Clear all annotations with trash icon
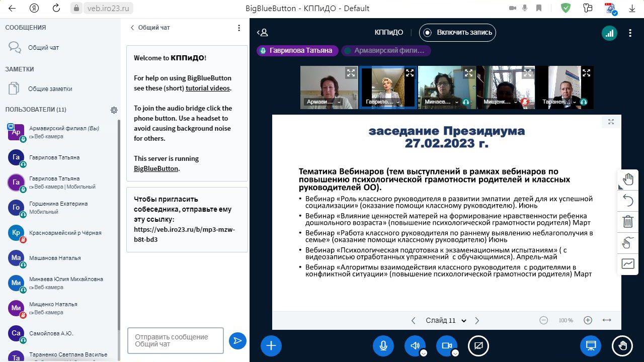Screen dimensions: 644x362 pyautogui.click(x=628, y=222)
